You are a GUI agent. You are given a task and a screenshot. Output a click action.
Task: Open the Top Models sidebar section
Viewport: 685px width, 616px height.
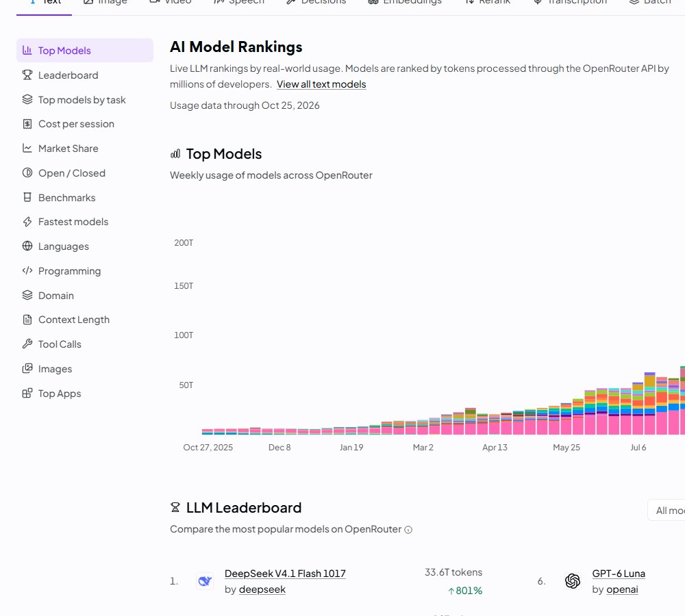(x=85, y=50)
